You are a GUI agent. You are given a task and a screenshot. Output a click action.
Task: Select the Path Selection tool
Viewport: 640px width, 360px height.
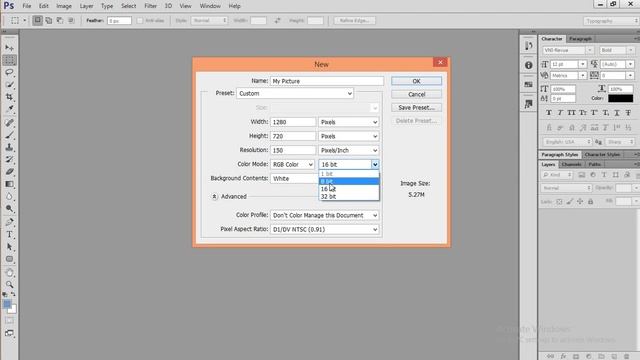tap(9, 247)
